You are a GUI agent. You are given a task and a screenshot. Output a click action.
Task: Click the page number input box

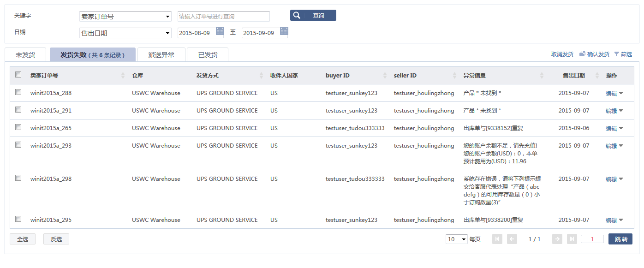coord(592,239)
